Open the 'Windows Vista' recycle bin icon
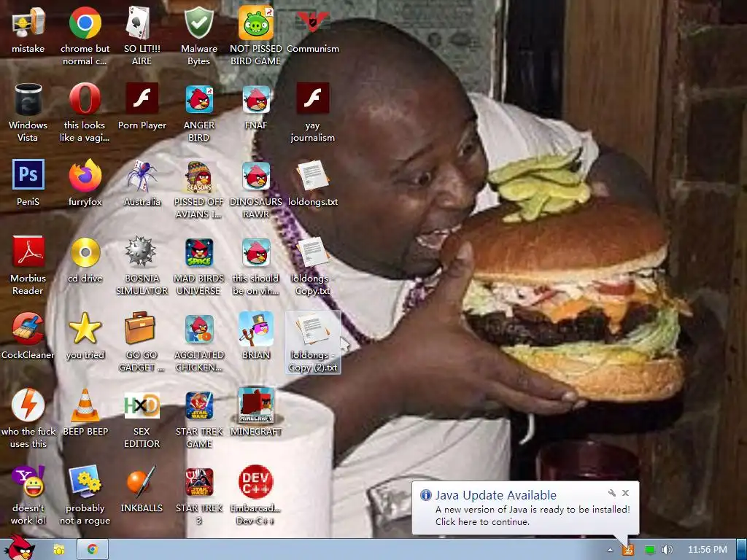The height and width of the screenshot is (560, 747). (x=28, y=99)
